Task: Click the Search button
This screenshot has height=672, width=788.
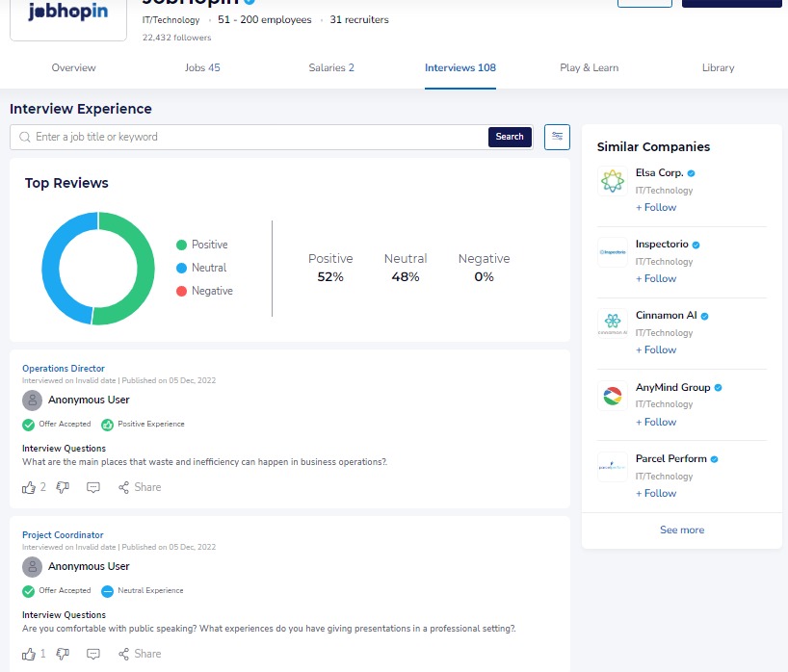Action: [x=510, y=137]
